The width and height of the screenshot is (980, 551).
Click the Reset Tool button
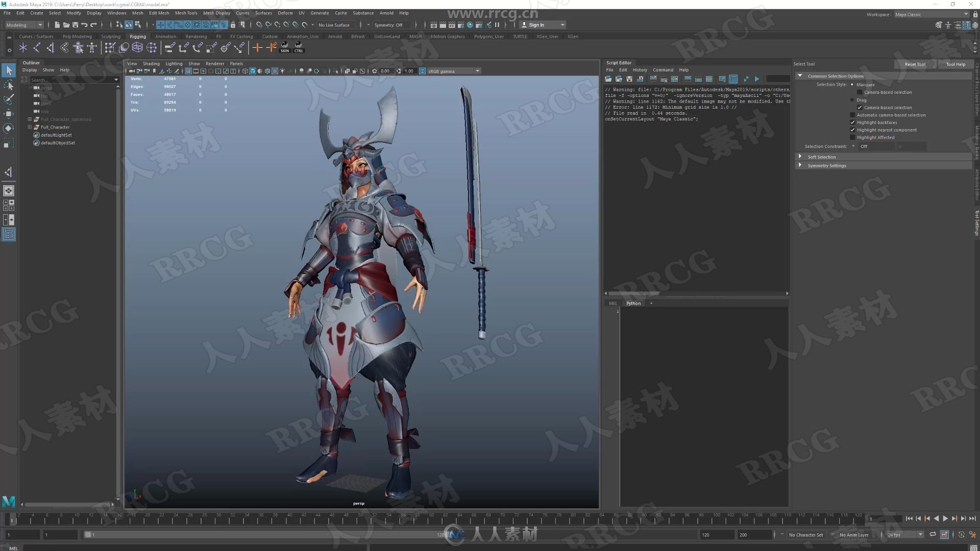pyautogui.click(x=915, y=64)
